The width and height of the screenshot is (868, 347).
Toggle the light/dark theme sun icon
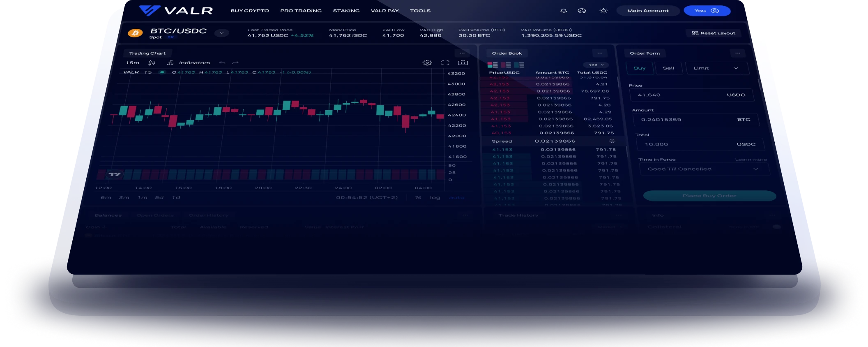(603, 11)
